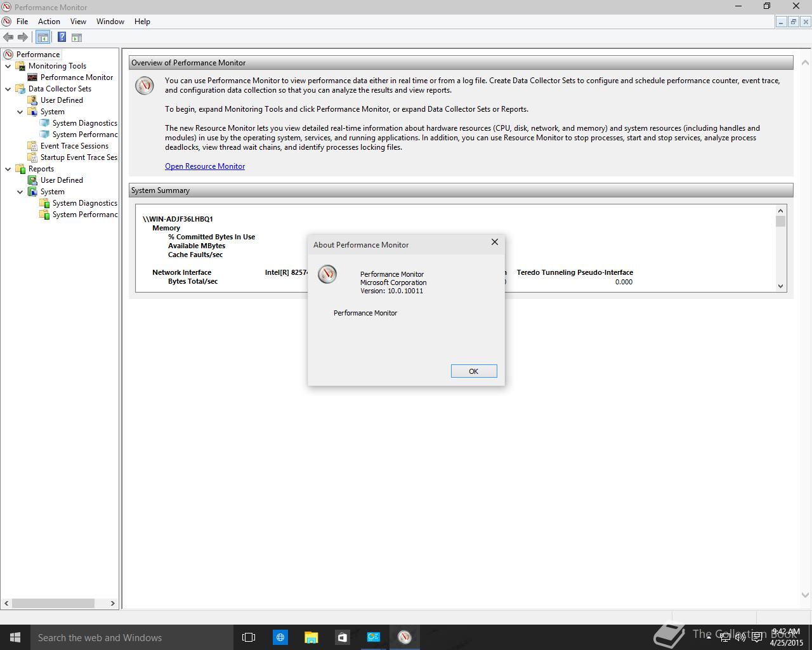Click 'Network Interface' row label
The height and width of the screenshot is (650, 812).
(181, 272)
